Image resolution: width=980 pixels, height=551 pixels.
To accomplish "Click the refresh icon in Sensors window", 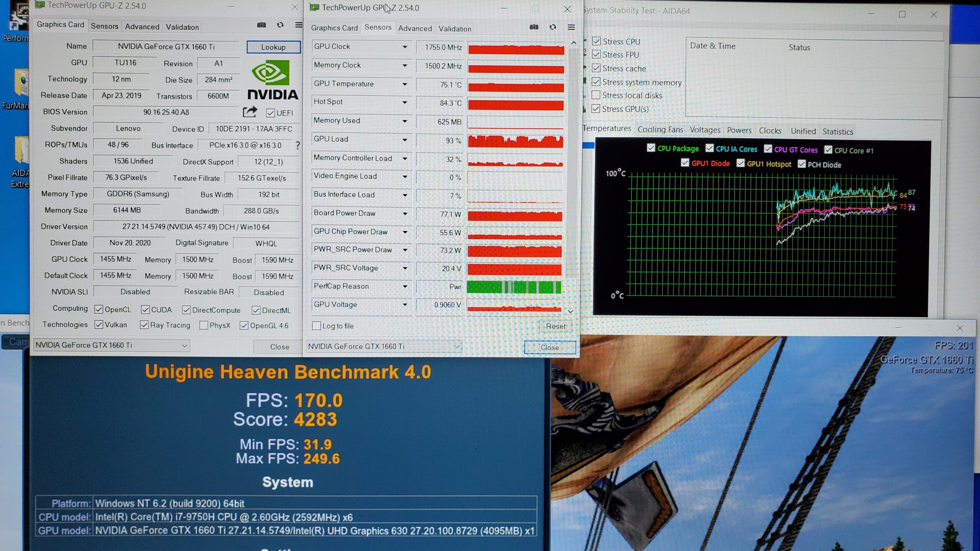I will tap(552, 27).
